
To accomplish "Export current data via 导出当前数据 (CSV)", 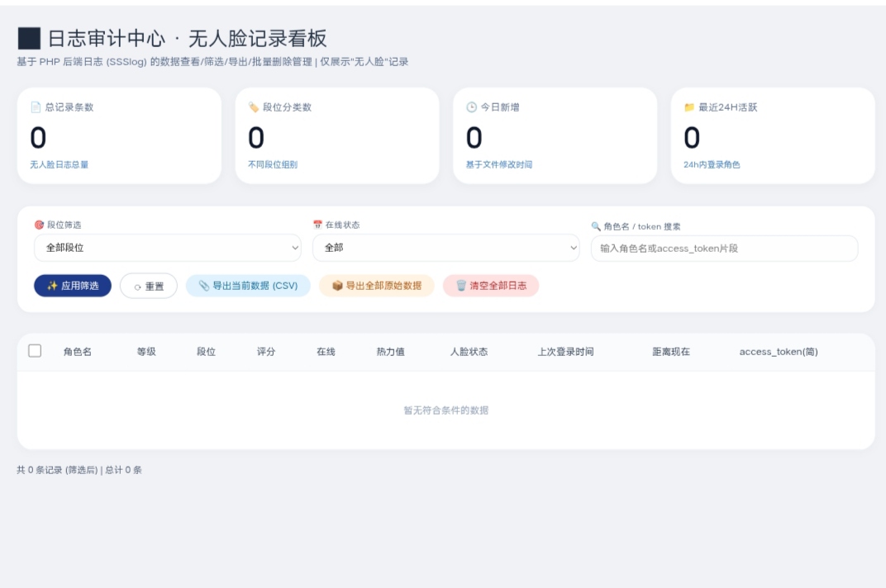I will pos(248,286).
